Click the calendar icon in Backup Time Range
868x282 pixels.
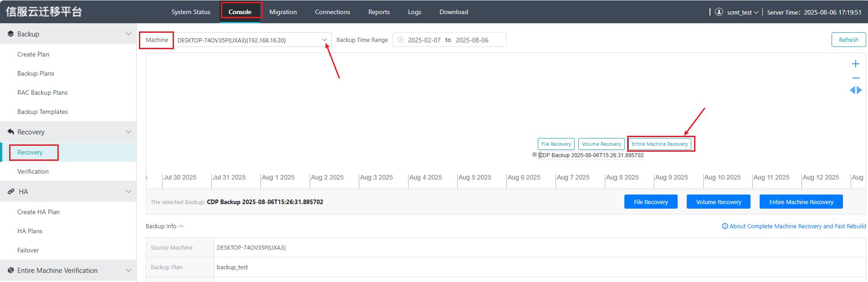400,40
